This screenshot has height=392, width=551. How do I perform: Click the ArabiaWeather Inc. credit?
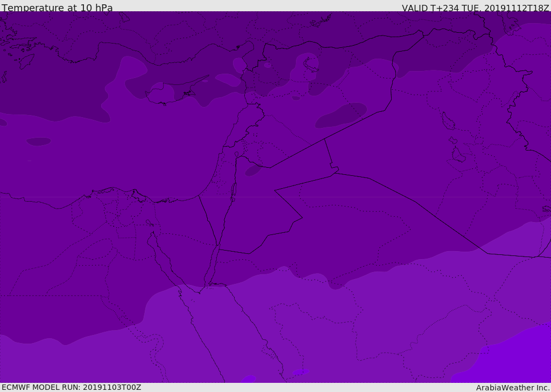click(513, 388)
